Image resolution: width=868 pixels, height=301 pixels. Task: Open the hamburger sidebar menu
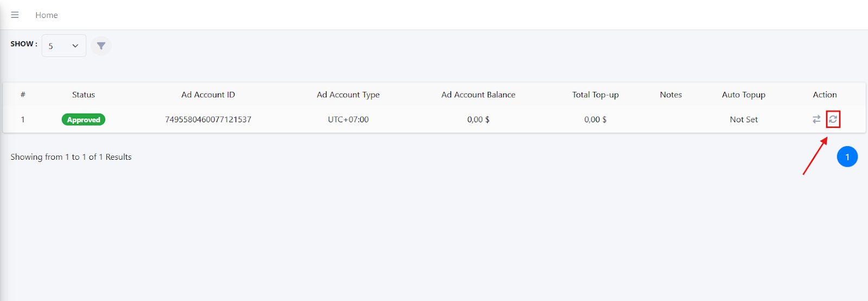15,15
